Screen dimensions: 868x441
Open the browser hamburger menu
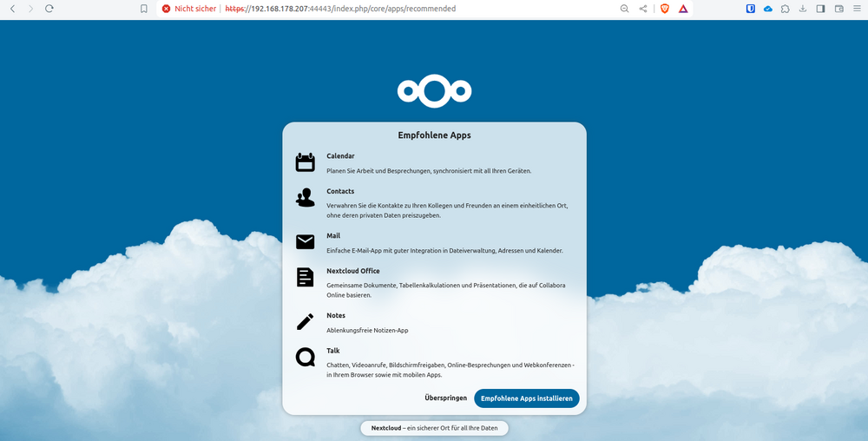point(857,9)
